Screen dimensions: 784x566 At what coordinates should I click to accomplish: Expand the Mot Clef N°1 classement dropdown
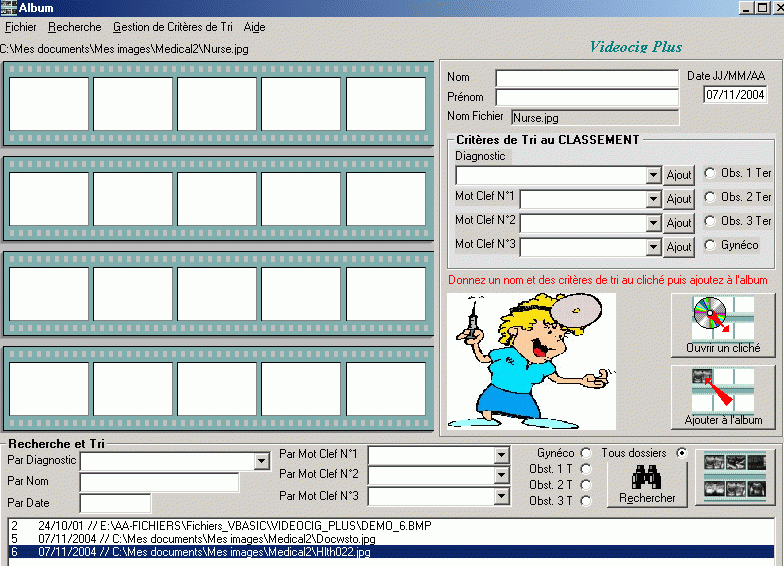click(653, 199)
